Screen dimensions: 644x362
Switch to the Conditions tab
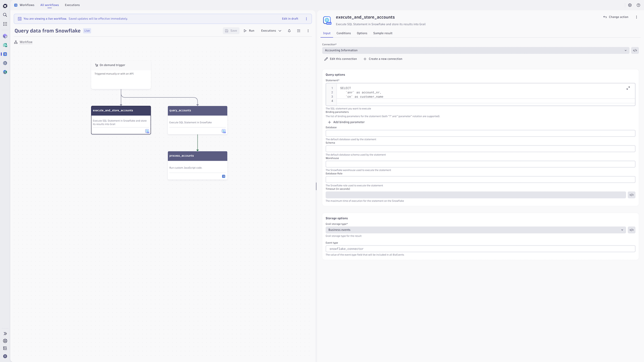[x=343, y=33]
